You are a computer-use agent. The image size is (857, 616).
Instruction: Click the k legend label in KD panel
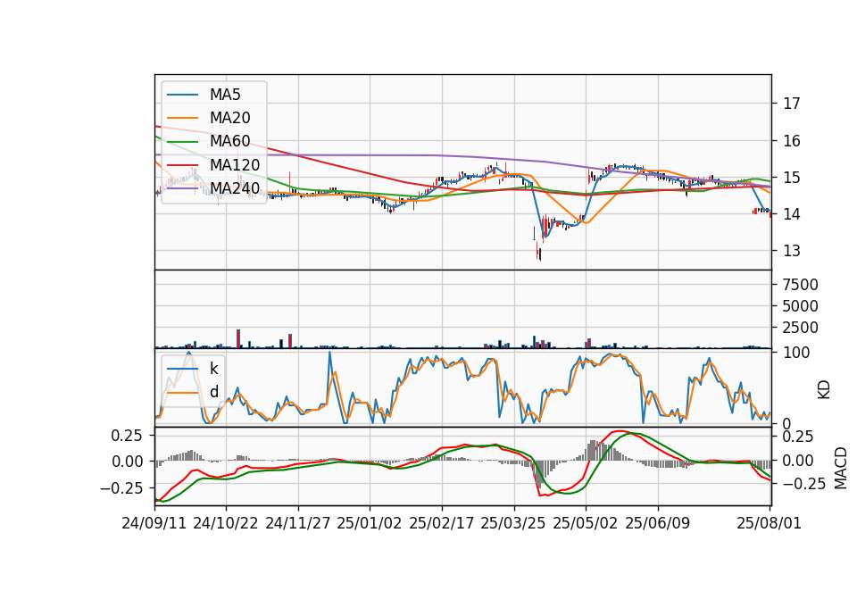click(213, 369)
